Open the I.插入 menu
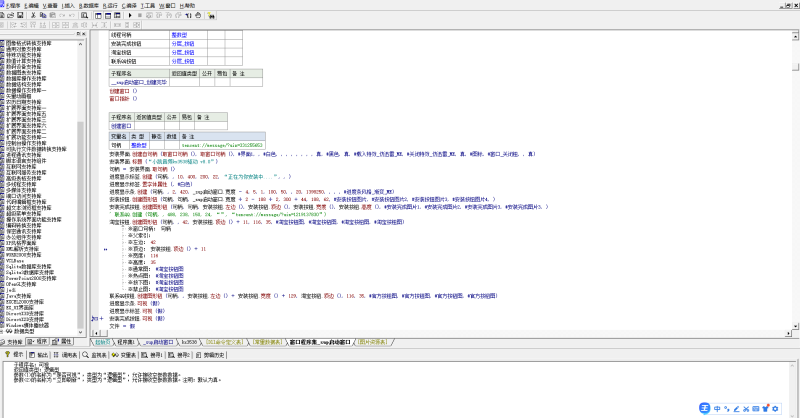800x418 pixels. pyautogui.click(x=68, y=6)
